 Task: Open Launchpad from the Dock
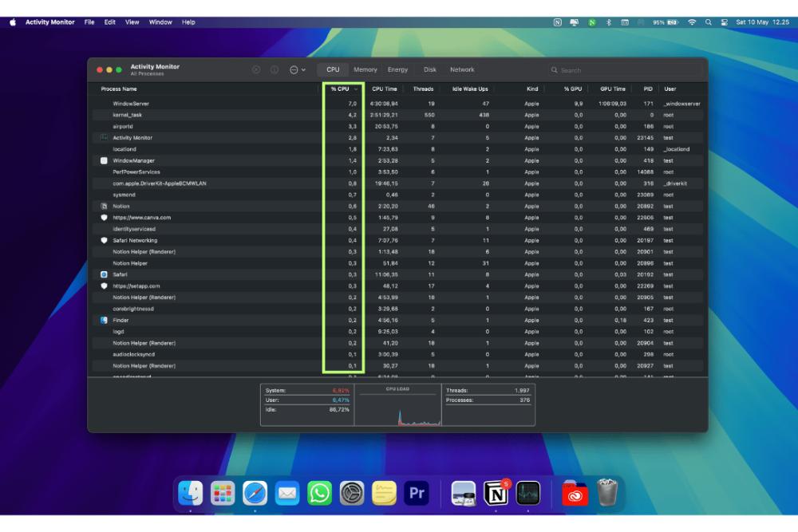coord(223,493)
